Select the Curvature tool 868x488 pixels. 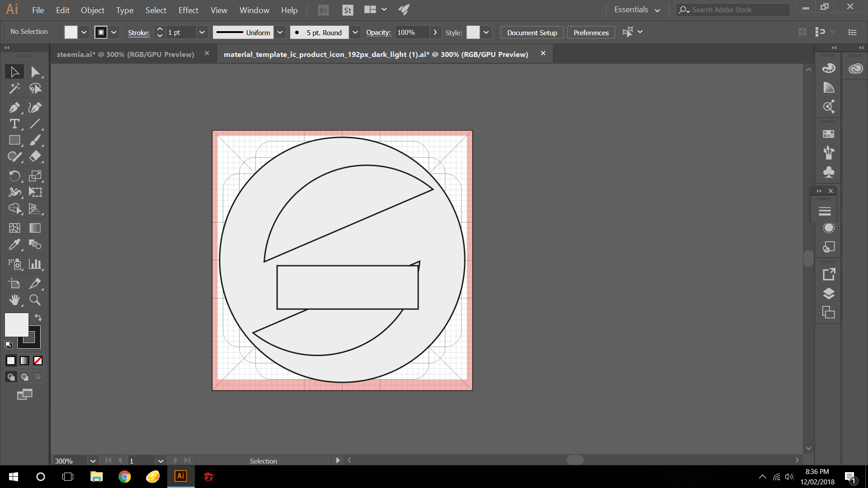[35, 108]
